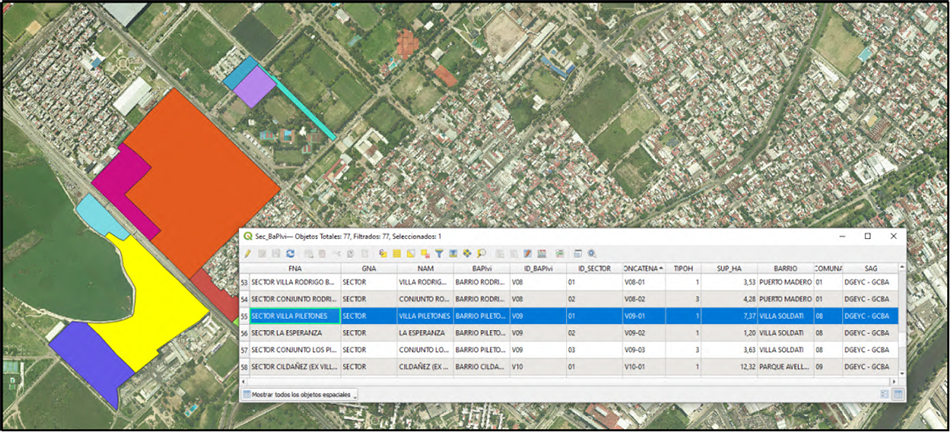Click the last toolbar magnifier icon

click(592, 254)
